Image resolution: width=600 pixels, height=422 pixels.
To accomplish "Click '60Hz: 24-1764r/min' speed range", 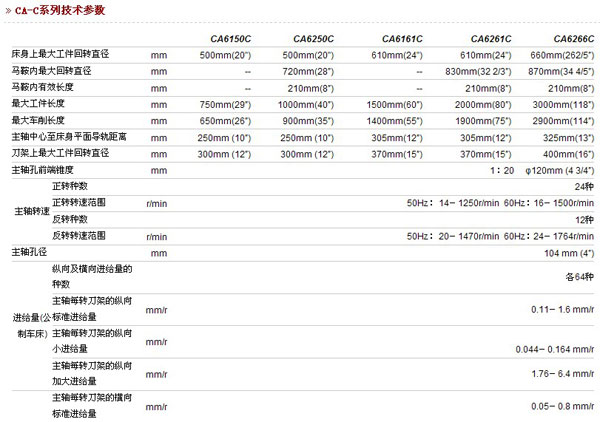I will pos(549,236).
